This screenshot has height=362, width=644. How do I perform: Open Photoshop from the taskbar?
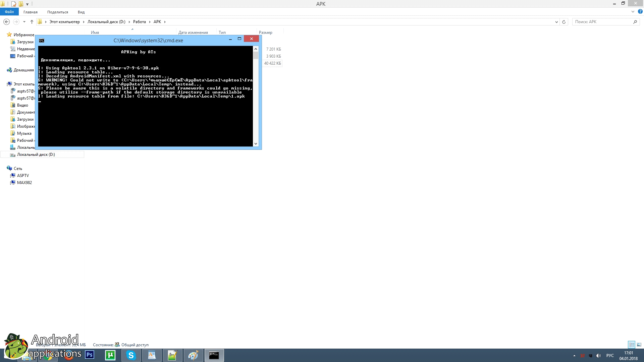pyautogui.click(x=90, y=355)
